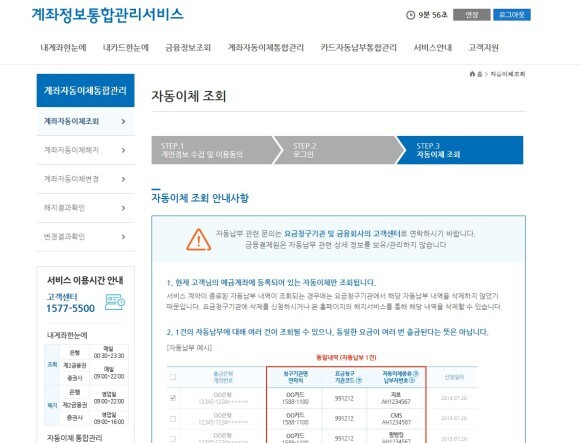
Task: Click the 서비스 이용시간 안내 heading
Action: click(85, 280)
